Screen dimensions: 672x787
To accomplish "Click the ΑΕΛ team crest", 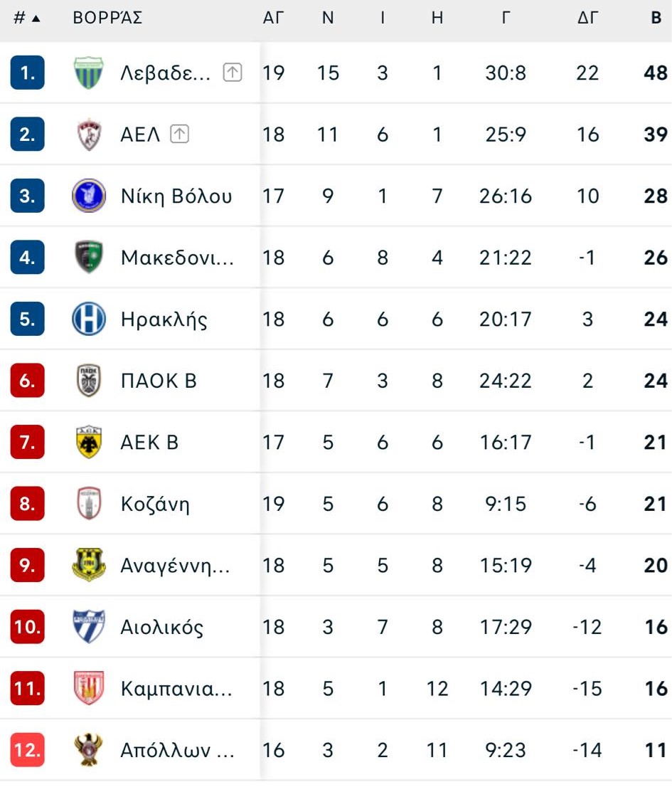I will (89, 134).
